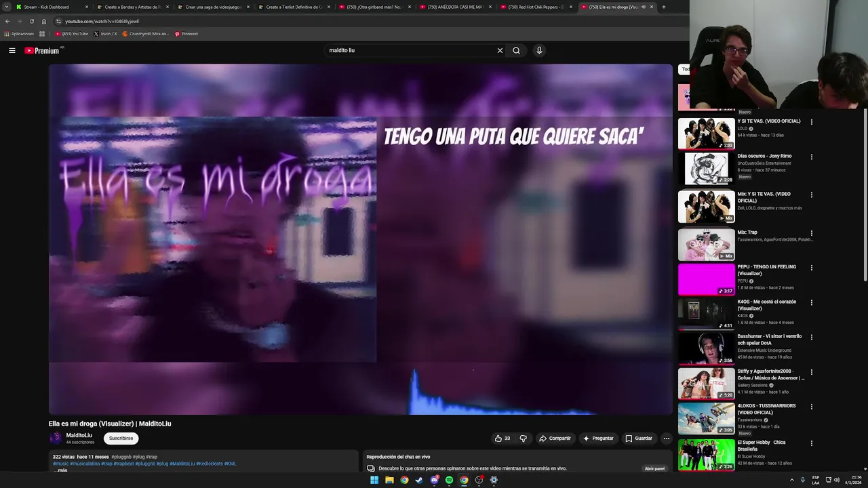Open options for 'El Super Hobby' video
The width and height of the screenshot is (868, 488).
811,443
